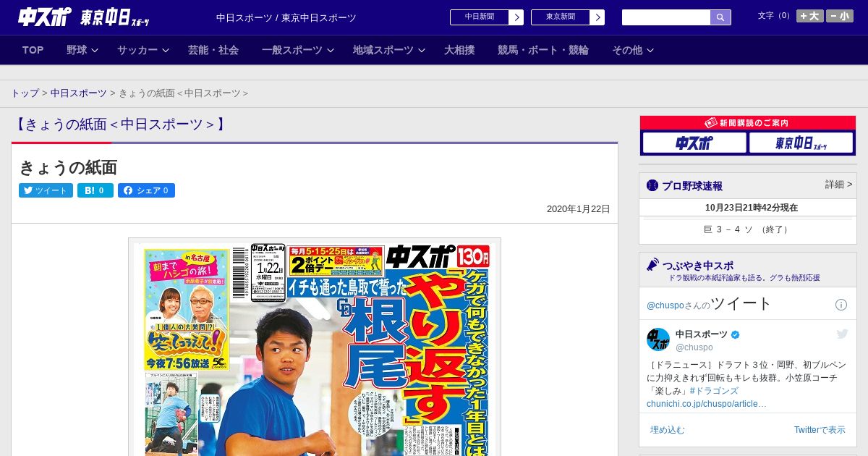Open 大相撲 section
Viewport: 868px width, 456px height.
(x=459, y=50)
